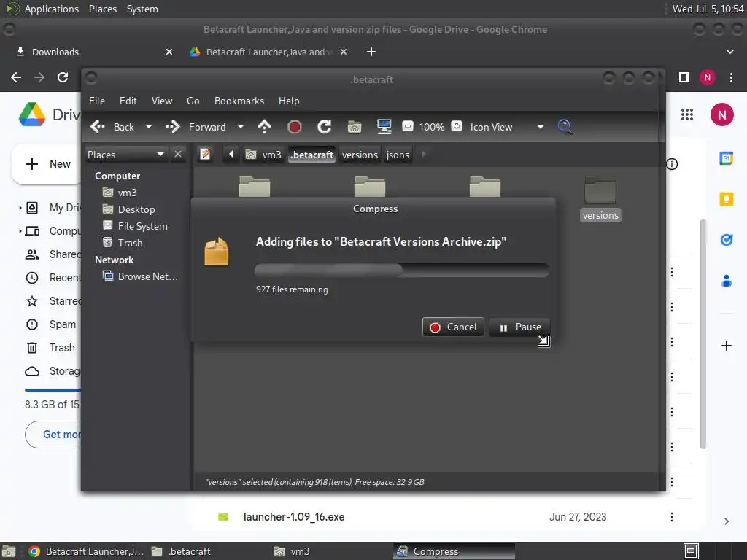Select Desktop in the Places sidebar
747x560 pixels.
pyautogui.click(x=128, y=209)
